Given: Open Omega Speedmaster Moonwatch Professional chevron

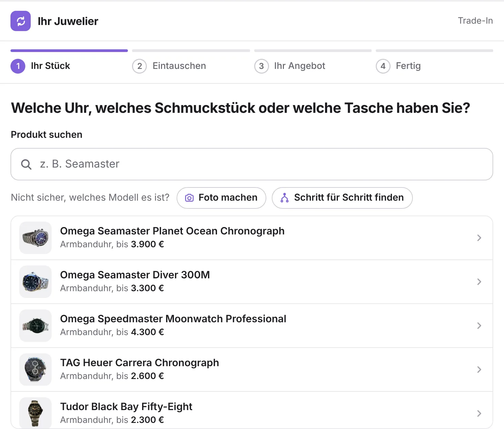Looking at the screenshot, I should [479, 326].
